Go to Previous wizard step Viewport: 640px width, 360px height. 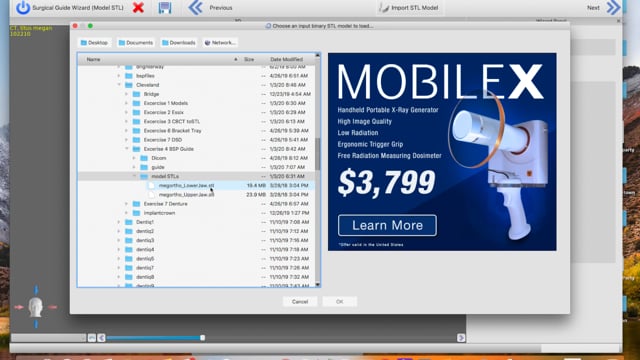(210, 7)
